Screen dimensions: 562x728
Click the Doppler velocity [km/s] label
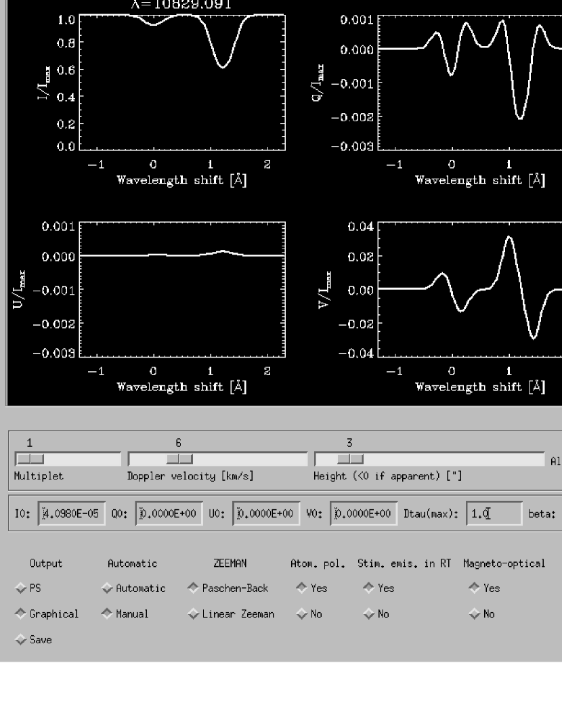190,476
